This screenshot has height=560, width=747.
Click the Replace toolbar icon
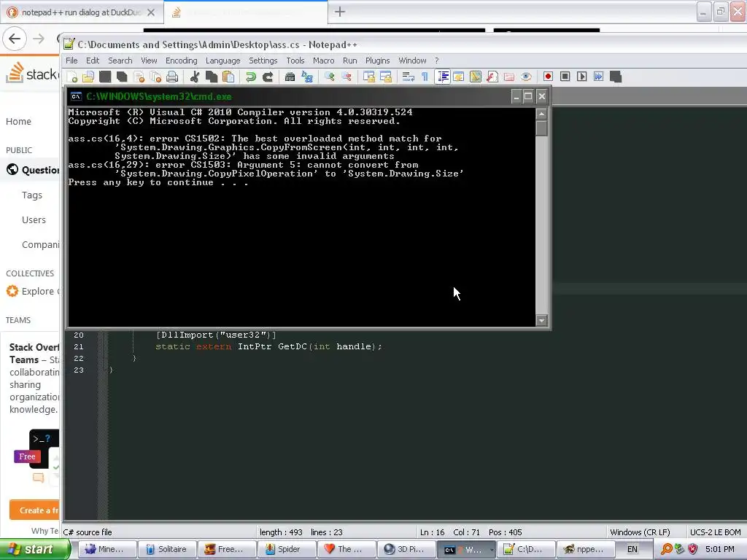(x=307, y=77)
